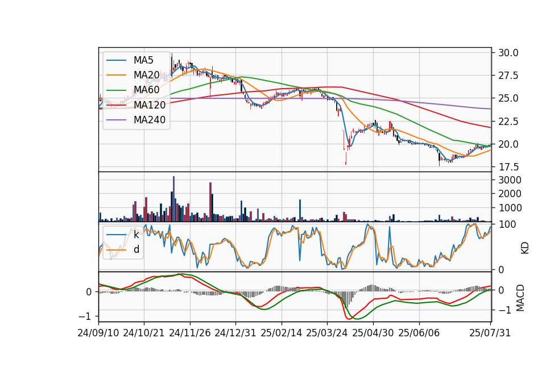Click the 30.0 price axis label
546x392 pixels.
click(x=508, y=53)
